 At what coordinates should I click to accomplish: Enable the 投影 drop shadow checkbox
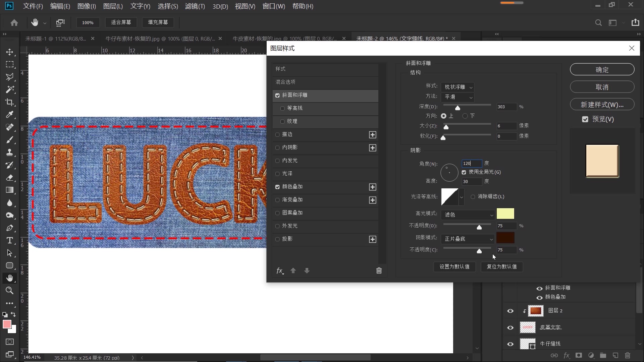pos(277,239)
